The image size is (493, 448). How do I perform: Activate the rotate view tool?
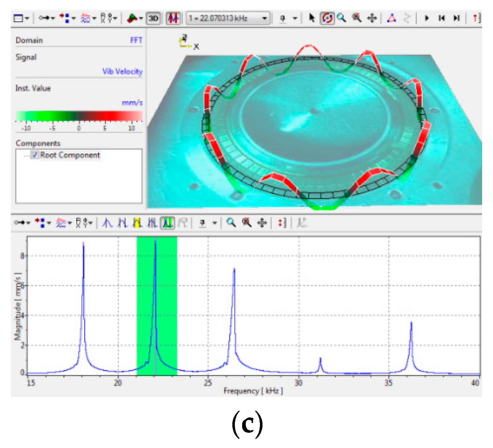(327, 18)
